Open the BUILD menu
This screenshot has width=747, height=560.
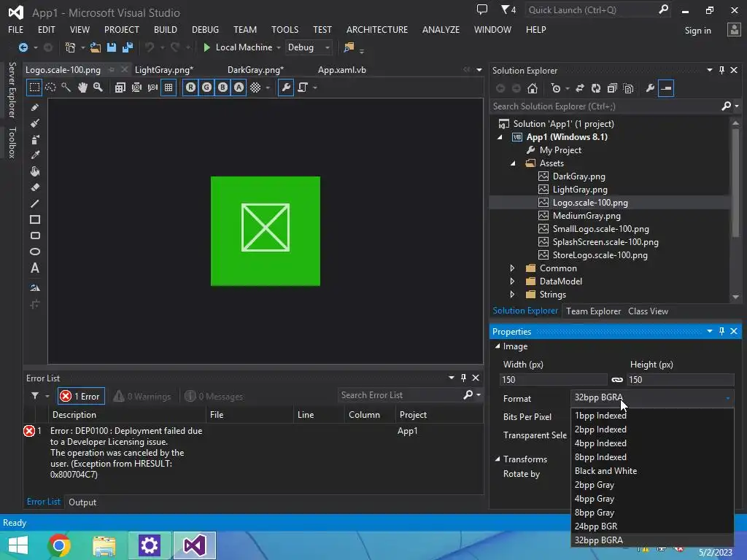coord(166,29)
